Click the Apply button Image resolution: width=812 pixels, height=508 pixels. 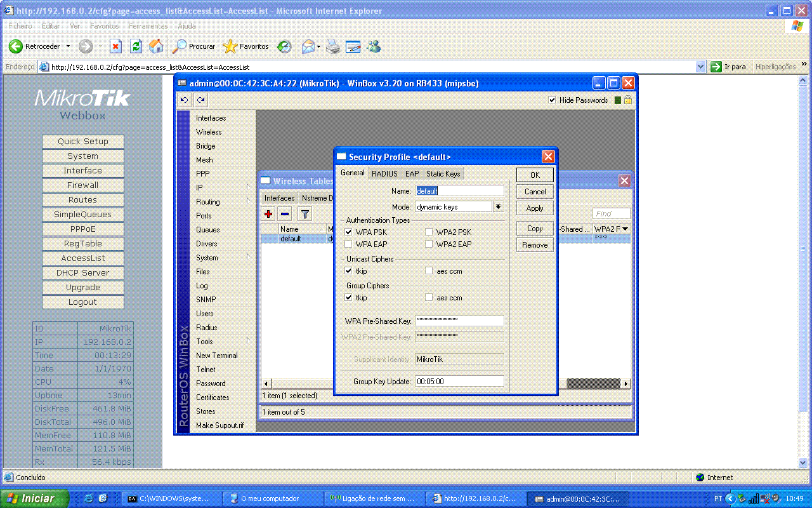point(535,208)
